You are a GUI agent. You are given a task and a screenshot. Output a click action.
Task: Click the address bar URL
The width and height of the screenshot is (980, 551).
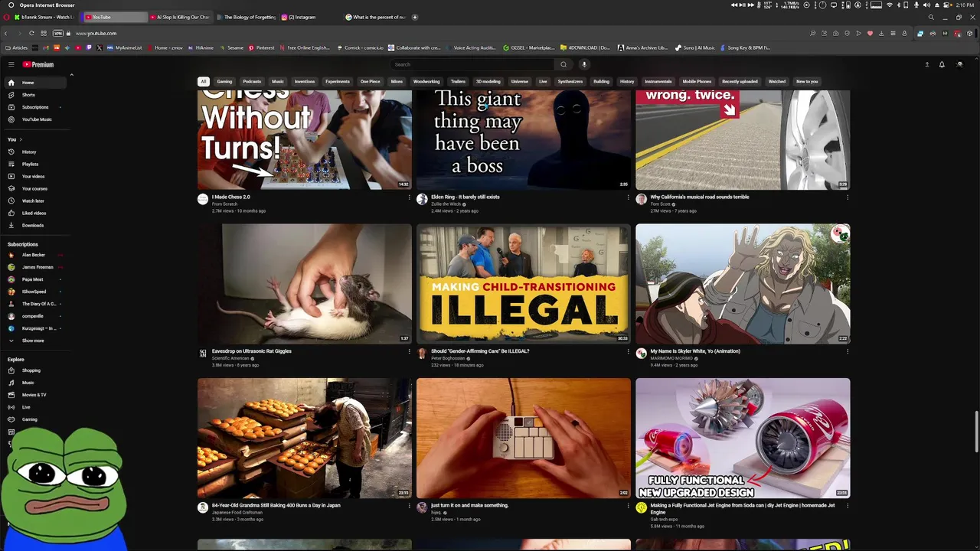pos(96,33)
